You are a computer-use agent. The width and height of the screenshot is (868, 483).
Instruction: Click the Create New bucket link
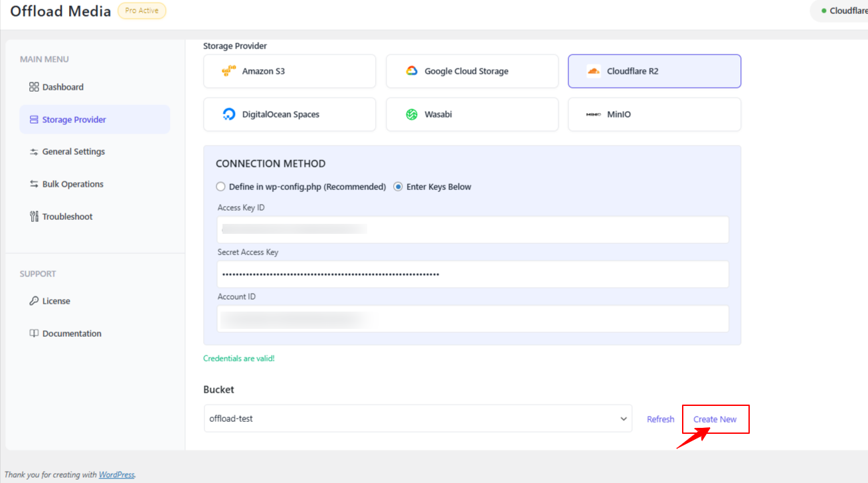(x=715, y=419)
